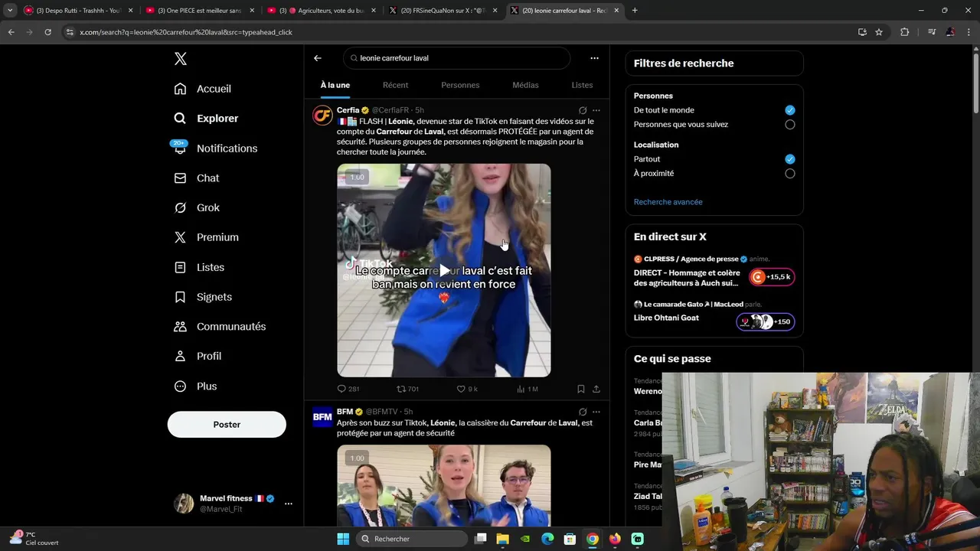The image size is (980, 551).
Task: Open Marvel fitness account options menu
Action: coord(288,504)
